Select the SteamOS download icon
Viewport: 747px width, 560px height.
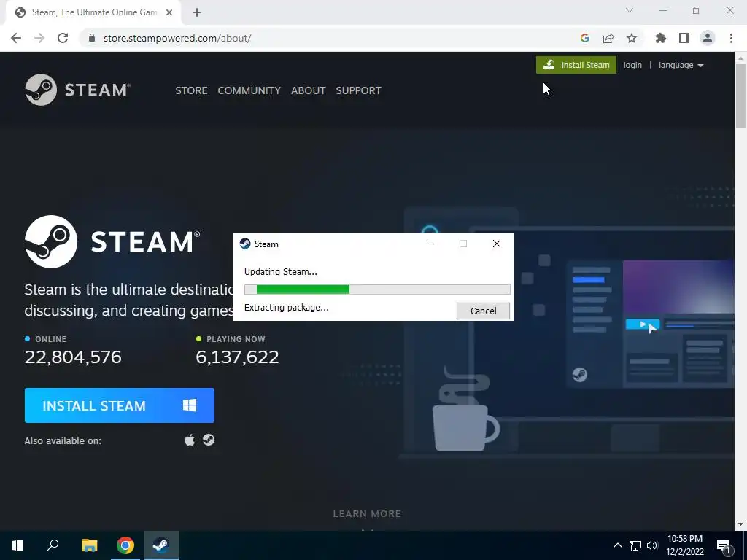point(209,440)
